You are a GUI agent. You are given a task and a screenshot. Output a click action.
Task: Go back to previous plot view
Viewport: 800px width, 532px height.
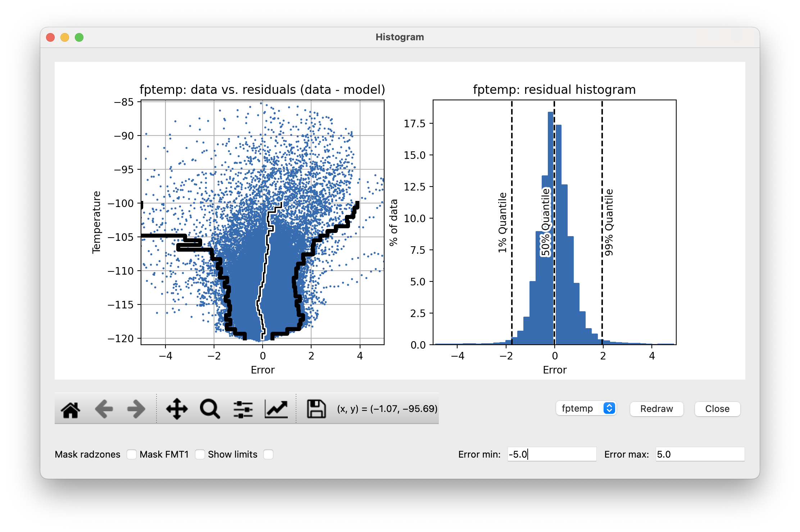point(103,409)
